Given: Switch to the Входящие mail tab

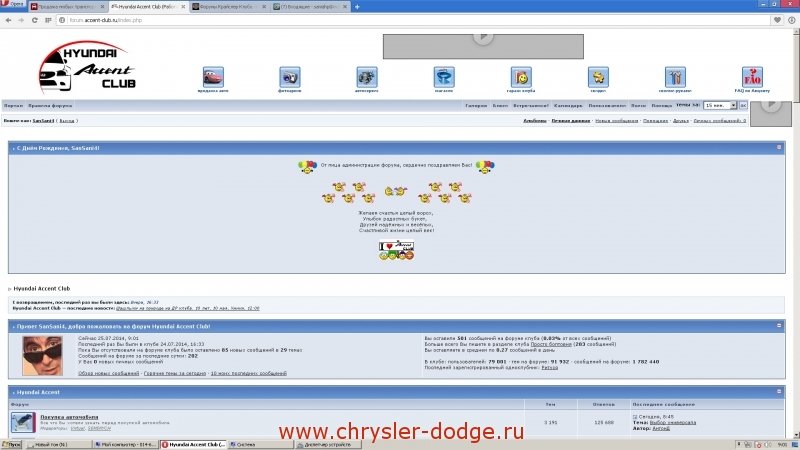Looking at the screenshot, I should [310, 7].
